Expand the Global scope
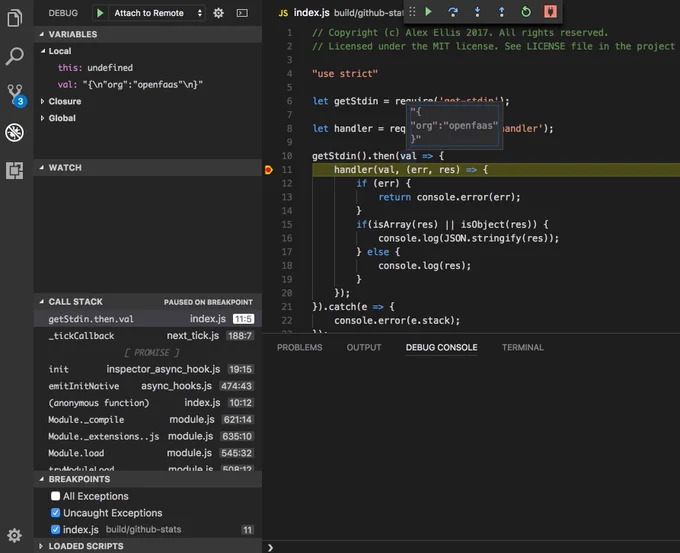This screenshot has height=553, width=680. (x=42, y=118)
